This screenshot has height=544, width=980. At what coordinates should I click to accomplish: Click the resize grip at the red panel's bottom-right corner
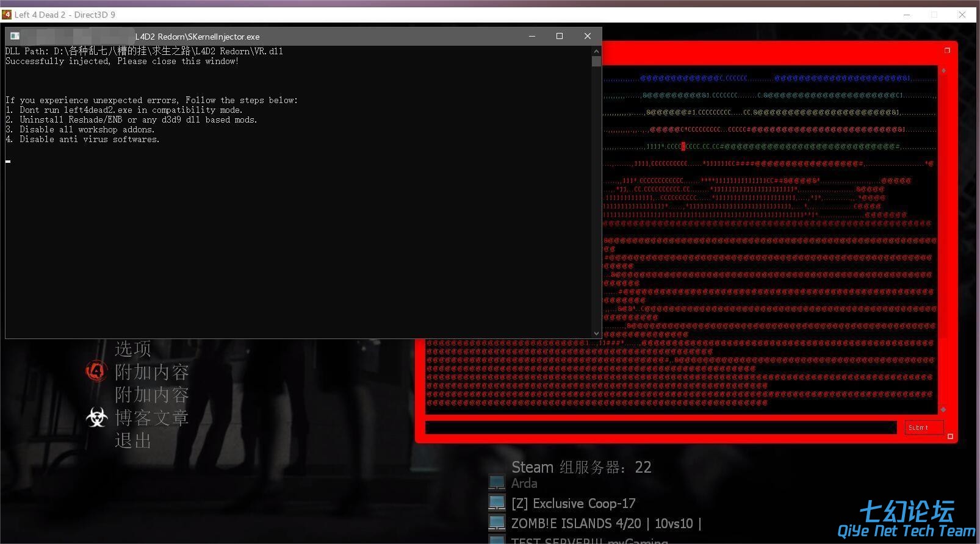coord(950,437)
